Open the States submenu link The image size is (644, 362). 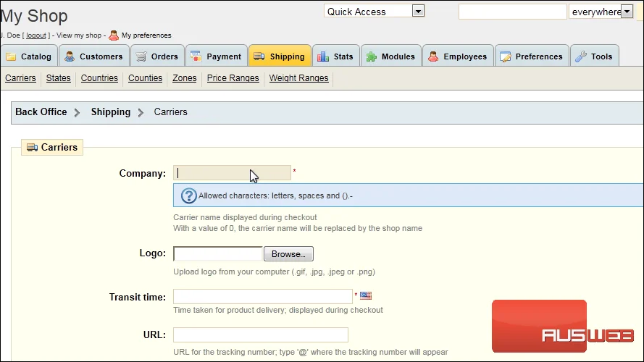[59, 78]
